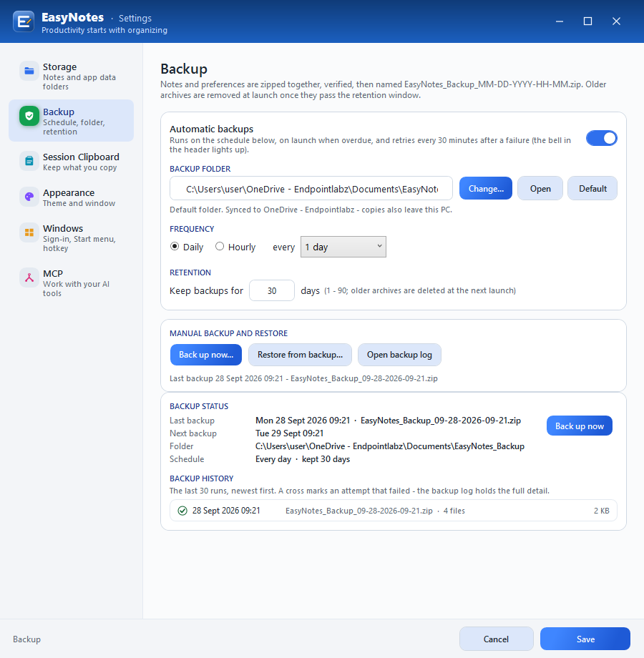This screenshot has height=658, width=644.
Task: Click the 'Mon 28 Sept 2026 09:21' last backup value
Action: tap(302, 421)
